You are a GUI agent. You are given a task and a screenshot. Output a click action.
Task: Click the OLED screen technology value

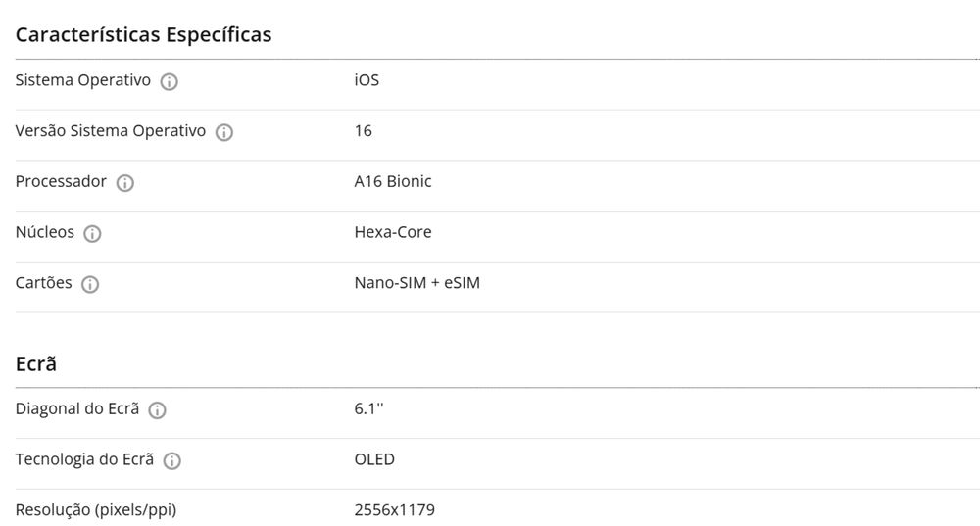(374, 459)
